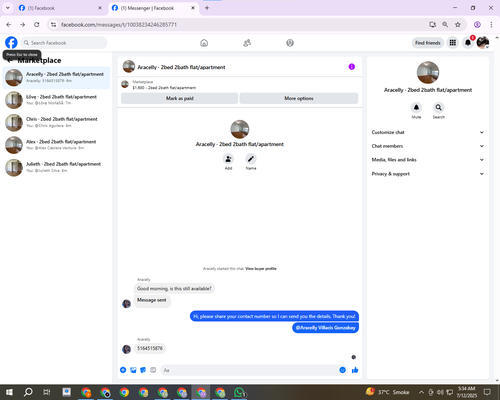Open WhatsApp from the taskbar

(x=239, y=392)
